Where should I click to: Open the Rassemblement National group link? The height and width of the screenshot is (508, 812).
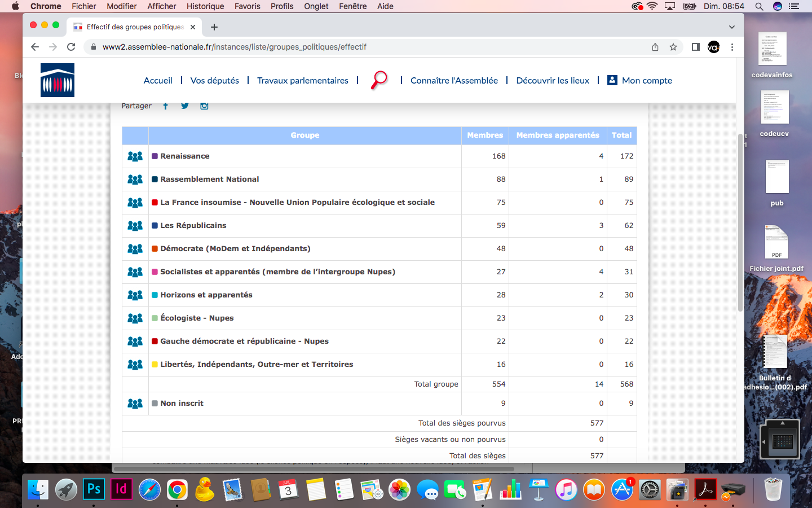pyautogui.click(x=209, y=179)
